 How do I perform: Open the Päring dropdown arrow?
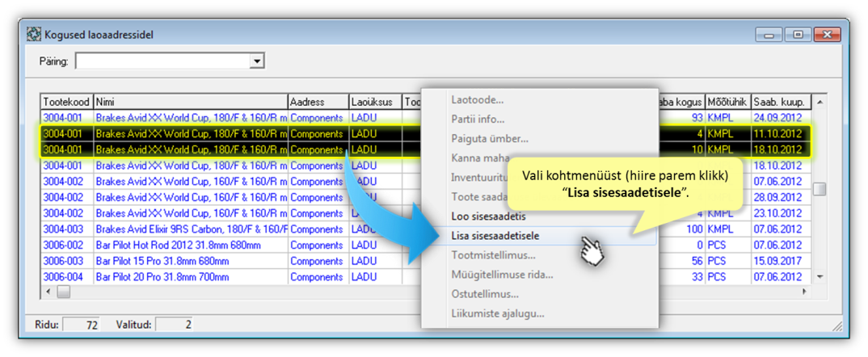(256, 61)
